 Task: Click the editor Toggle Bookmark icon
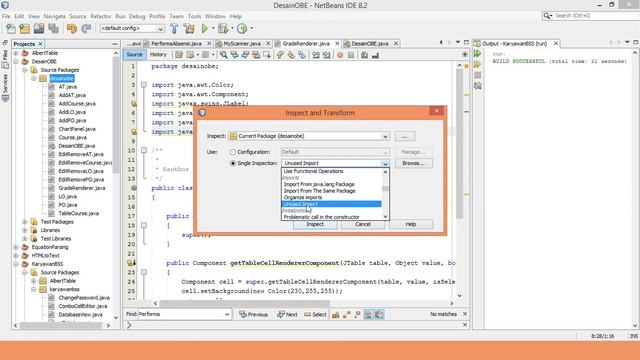302,55
